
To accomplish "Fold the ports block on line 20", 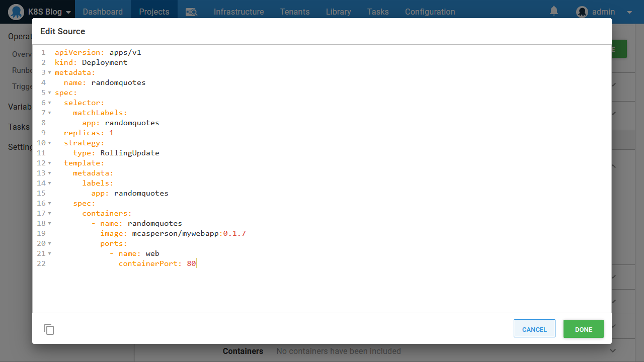I will point(49,244).
